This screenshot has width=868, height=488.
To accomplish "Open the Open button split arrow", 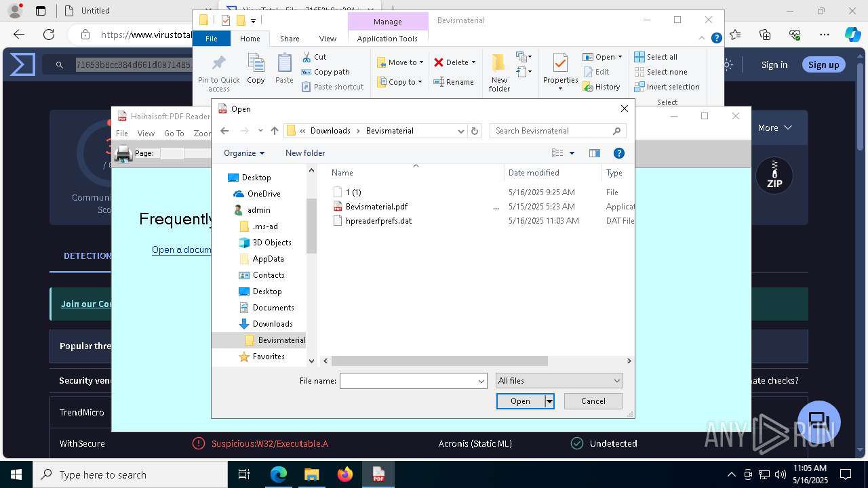I will coord(549,401).
